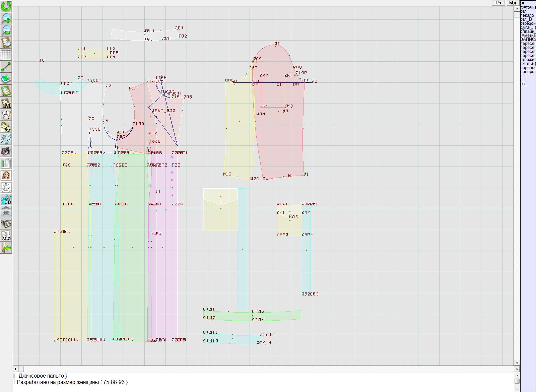This screenshot has width=536, height=392.
Task: Click the green refresh arrow icon
Action: 6,6
